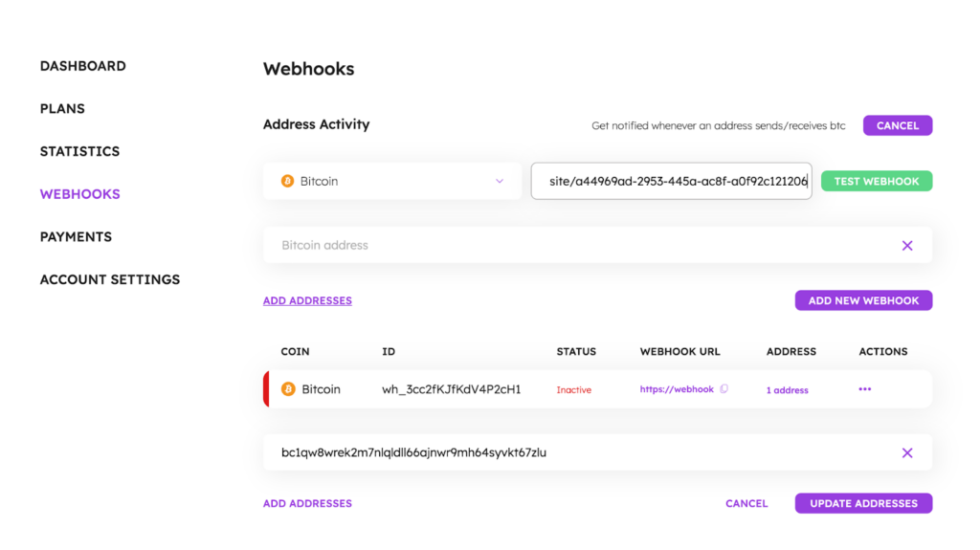This screenshot has width=980, height=550.
Task: Click into the Bitcoin address input
Action: tap(574, 246)
